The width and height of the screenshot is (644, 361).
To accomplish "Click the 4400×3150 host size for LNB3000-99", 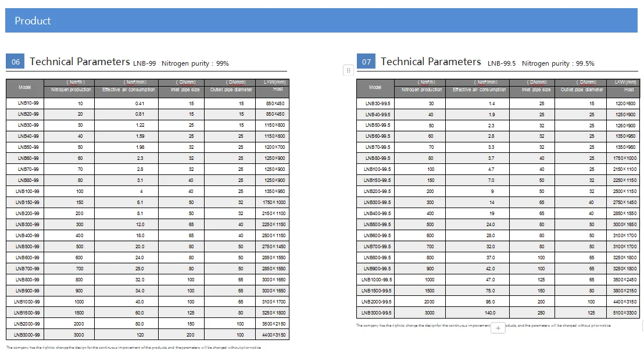I will [274, 335].
